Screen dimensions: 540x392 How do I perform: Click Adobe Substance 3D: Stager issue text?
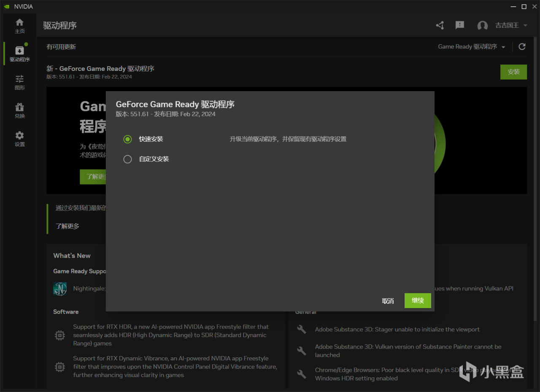tap(397, 330)
